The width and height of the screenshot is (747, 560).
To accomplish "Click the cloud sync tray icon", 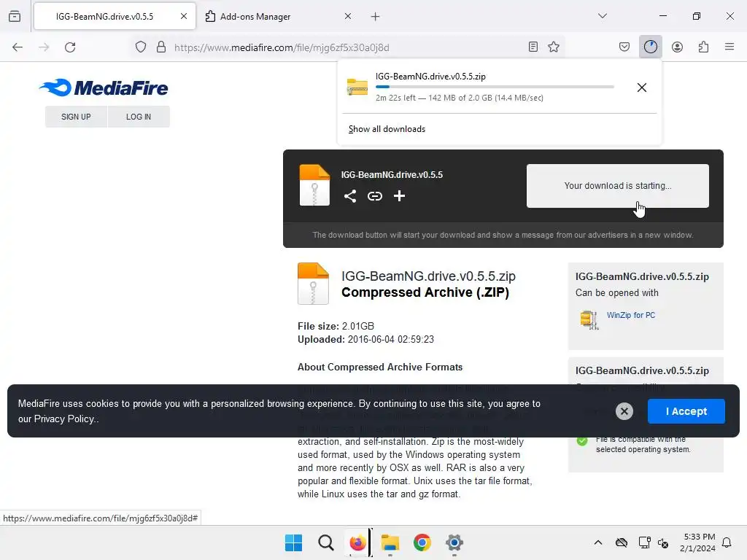I will pos(622,542).
